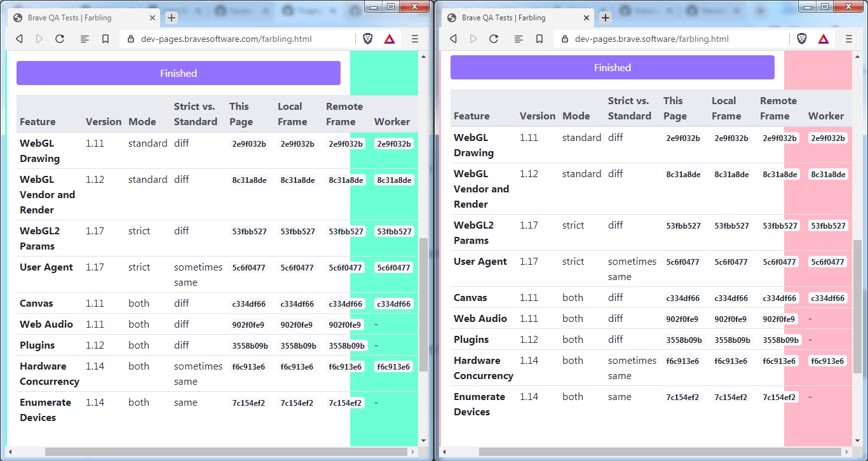Open Brave Rewards triangle icon in right window

823,39
